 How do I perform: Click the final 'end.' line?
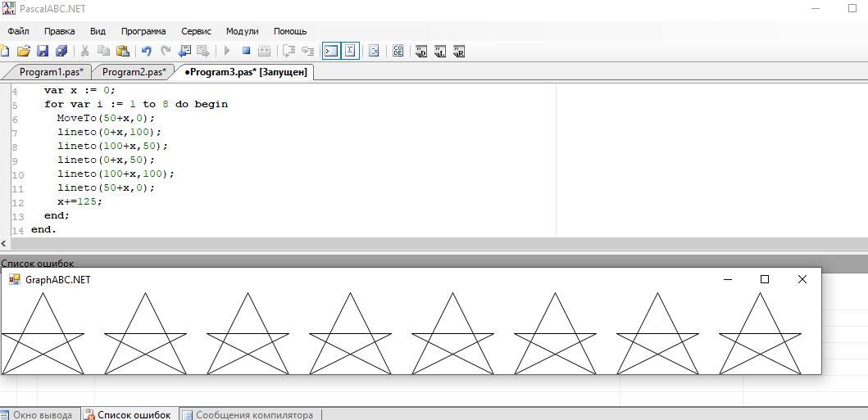[x=43, y=229]
